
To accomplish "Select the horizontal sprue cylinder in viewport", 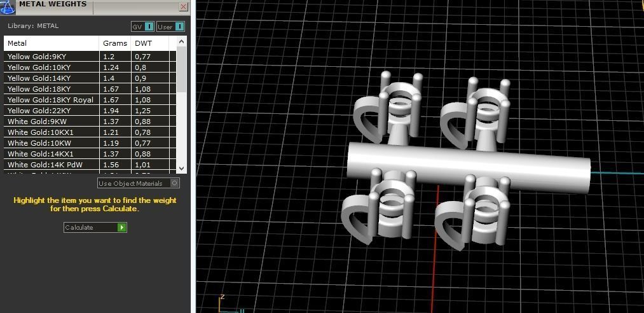I will (x=468, y=167).
